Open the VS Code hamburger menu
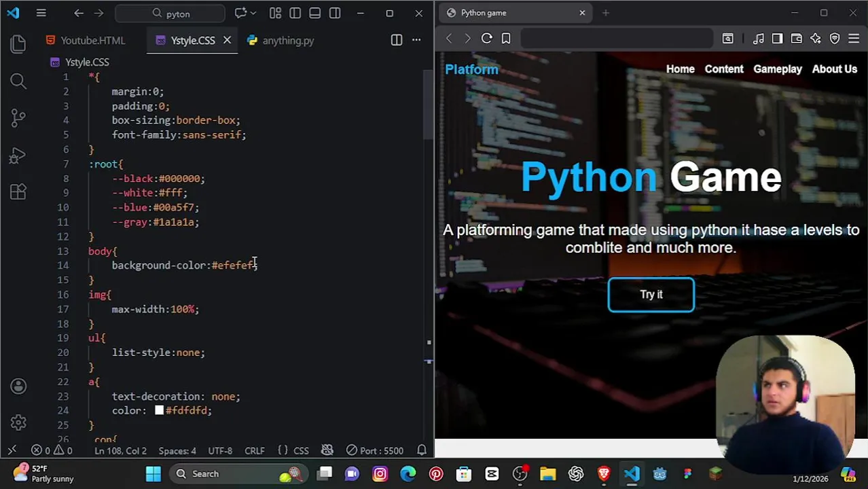The width and height of the screenshot is (868, 489). pos(41,13)
